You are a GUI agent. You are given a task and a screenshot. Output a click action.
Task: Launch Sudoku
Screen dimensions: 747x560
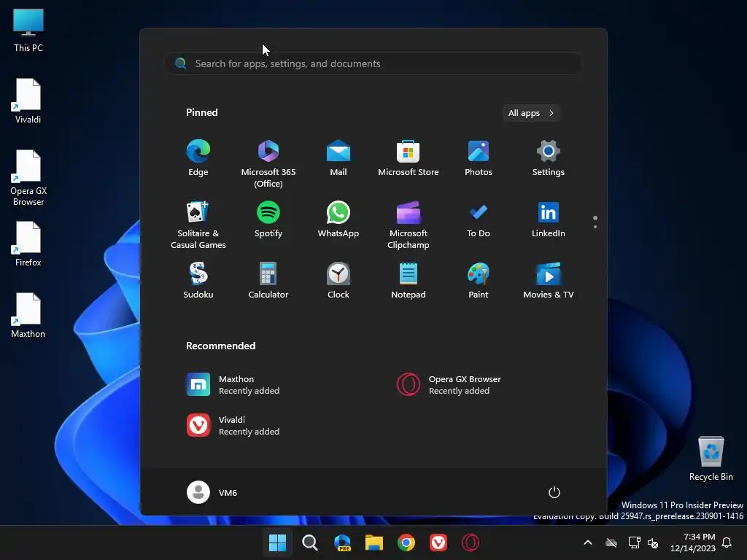coord(198,281)
